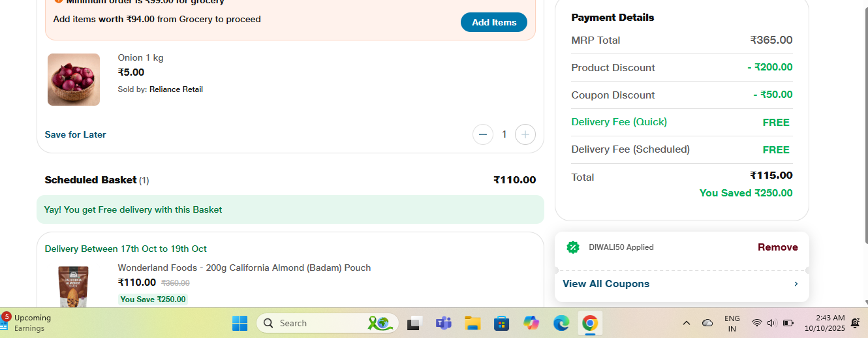Remove the applied DIWALI50 coupon

[777, 247]
